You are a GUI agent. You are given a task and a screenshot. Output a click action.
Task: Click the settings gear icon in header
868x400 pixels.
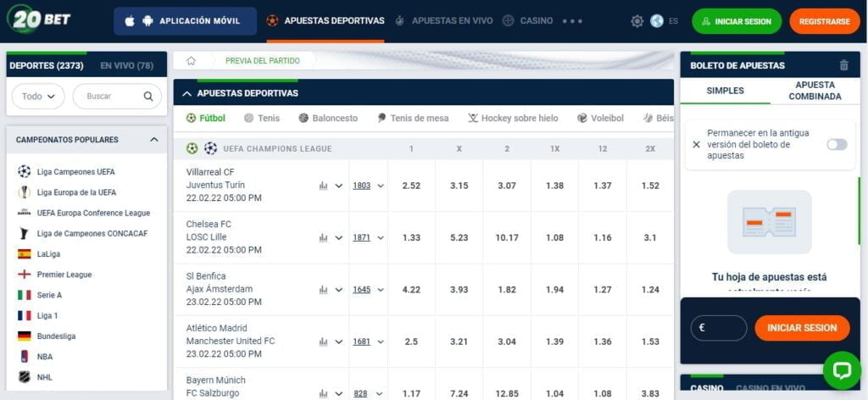pyautogui.click(x=637, y=21)
